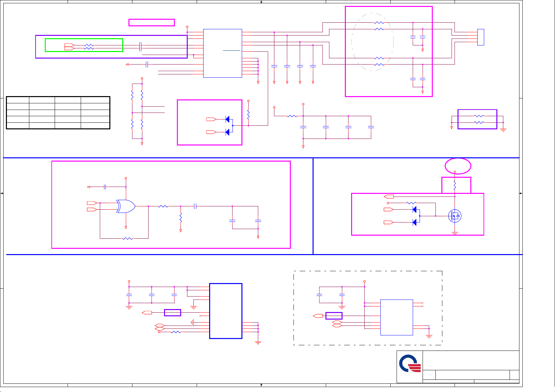Select the dashed ellipse around the four resistors
Image resolution: width=555 pixels, height=392 pixels.
point(373,42)
